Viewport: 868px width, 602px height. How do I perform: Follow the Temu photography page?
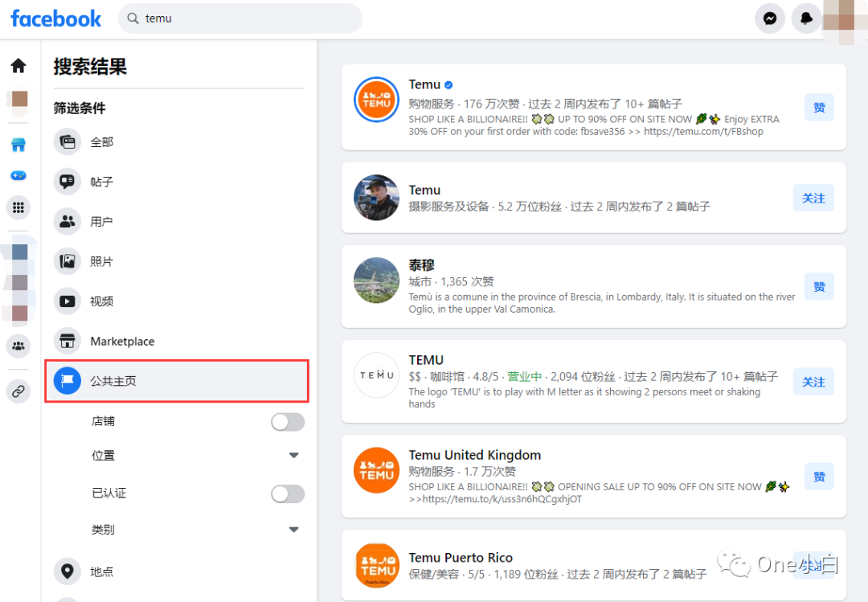tap(813, 198)
